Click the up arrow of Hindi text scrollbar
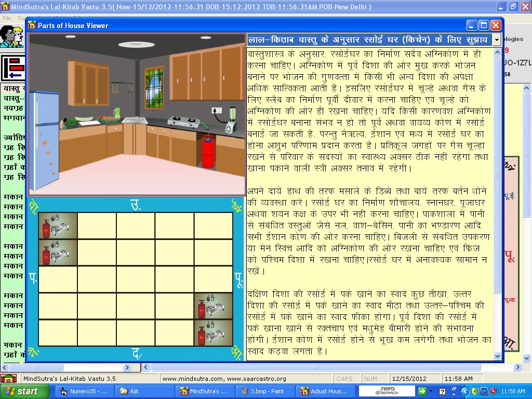Screen dimensions: 532x399 point(497,52)
